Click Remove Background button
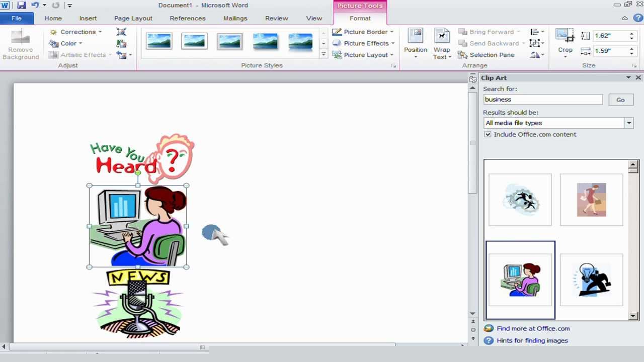644x362 pixels. (x=21, y=44)
